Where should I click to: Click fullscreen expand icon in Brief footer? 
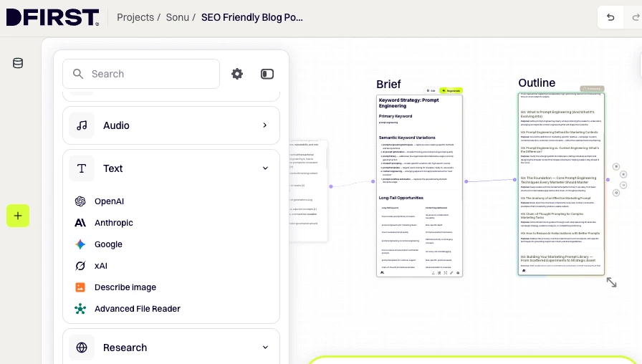446,273
